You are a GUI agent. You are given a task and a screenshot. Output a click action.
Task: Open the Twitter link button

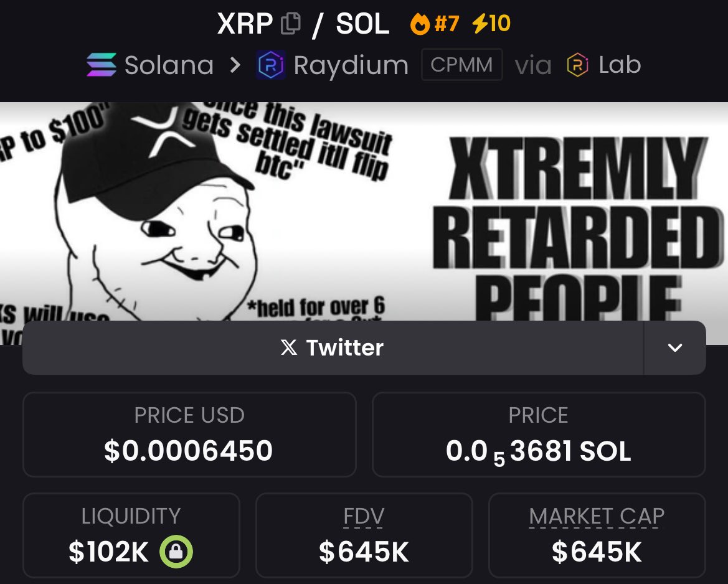coord(333,347)
